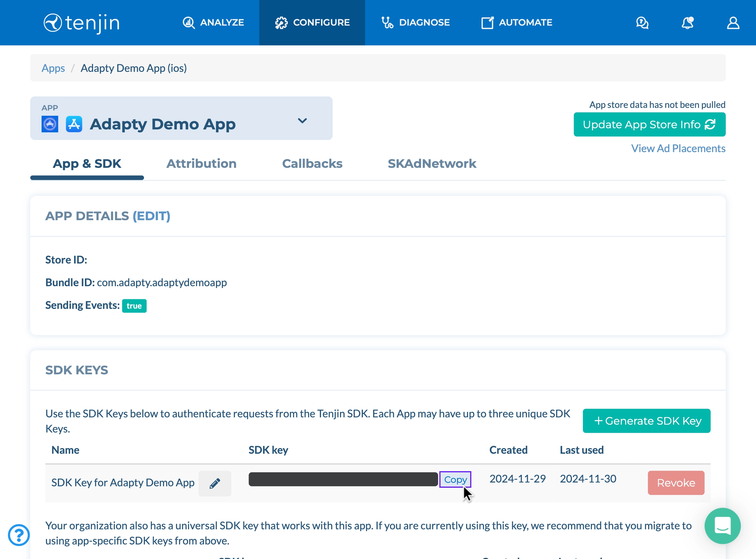
Task: Switch to the SKAdNetwork tab
Action: (432, 164)
